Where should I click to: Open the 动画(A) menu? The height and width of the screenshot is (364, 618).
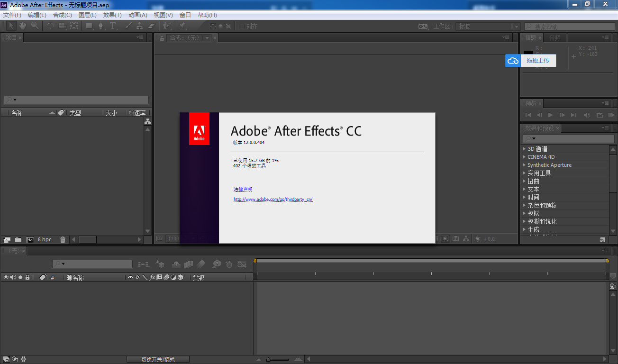click(x=138, y=15)
